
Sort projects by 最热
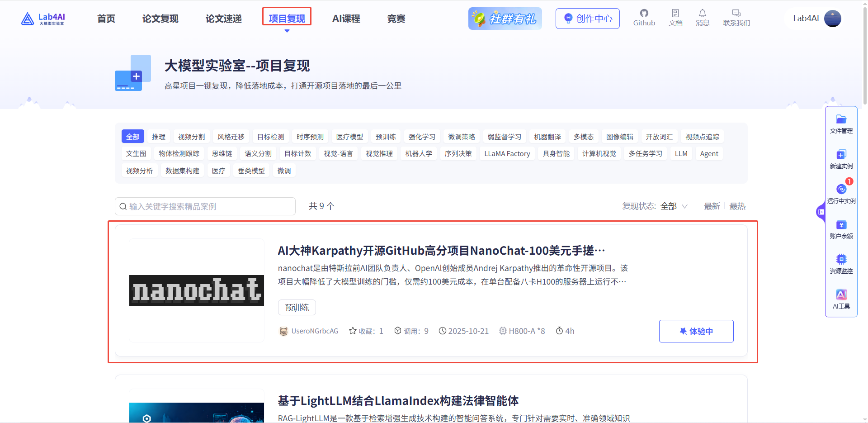tap(737, 206)
